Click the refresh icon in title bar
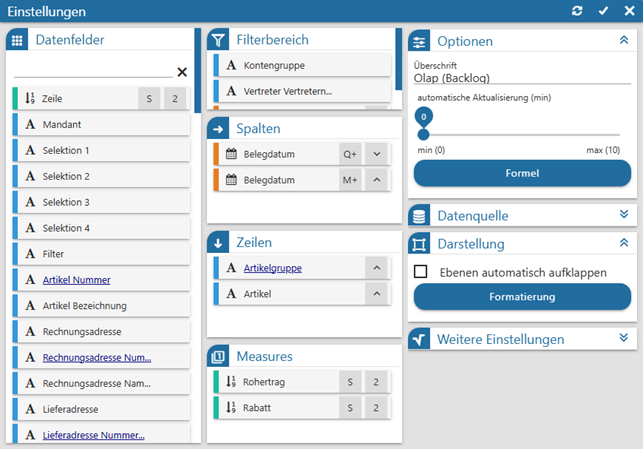Image resolution: width=643 pixels, height=449 pixels. [x=577, y=10]
